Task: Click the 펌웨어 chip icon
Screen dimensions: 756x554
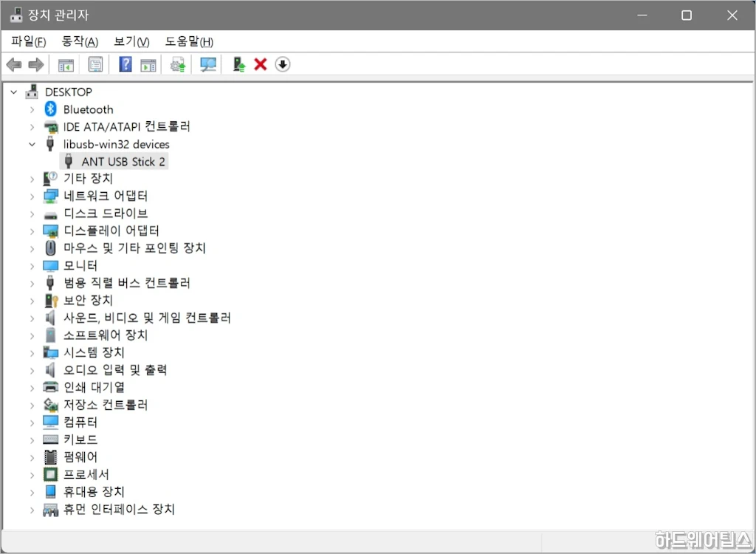Action: 51,456
